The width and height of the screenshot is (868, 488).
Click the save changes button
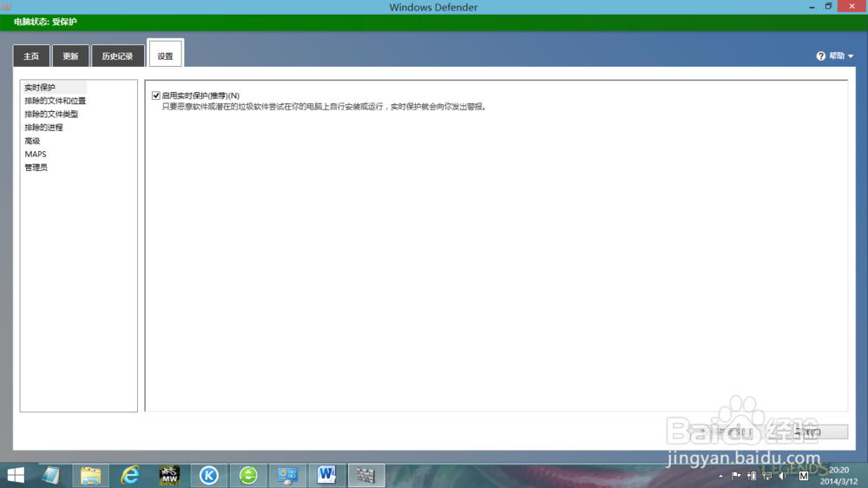(725, 432)
